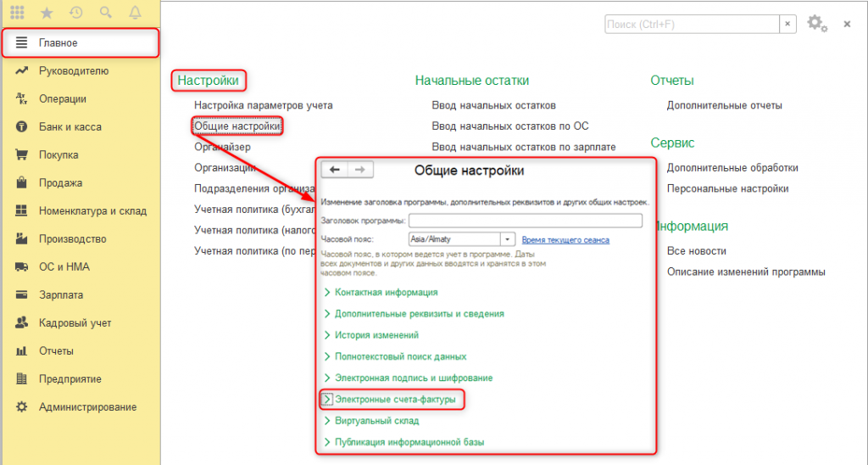
Task: Open the Часовой пояс dropdown arrow
Action: pyautogui.click(x=508, y=239)
